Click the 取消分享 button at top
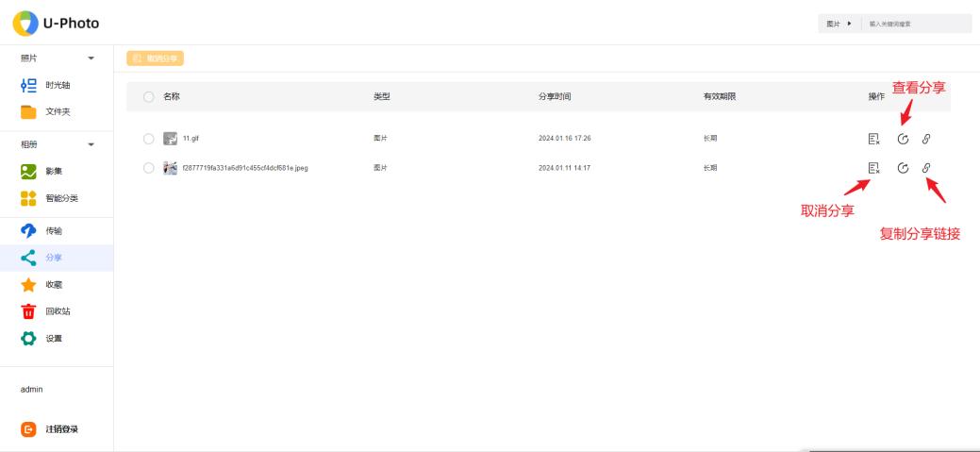 pyautogui.click(x=156, y=59)
